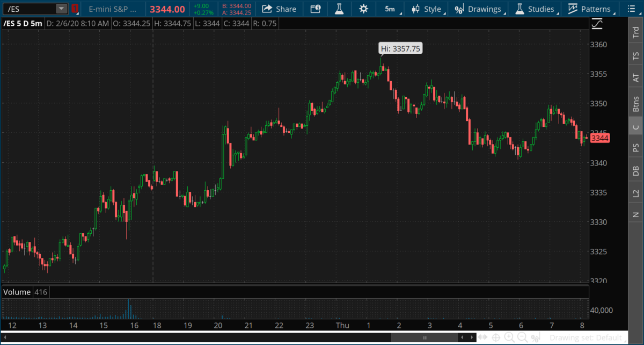
Task: Open the AT sidebar tab
Action: click(636, 78)
